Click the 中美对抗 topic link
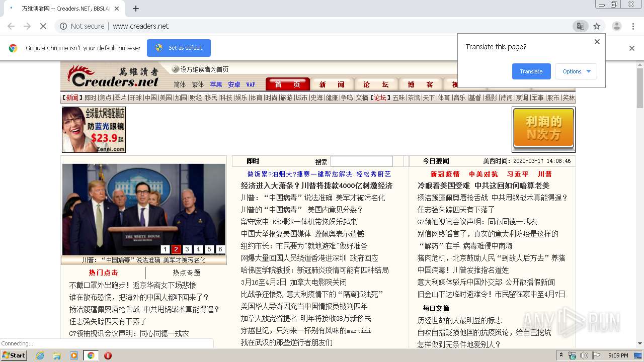644x362 pixels. [x=483, y=174]
